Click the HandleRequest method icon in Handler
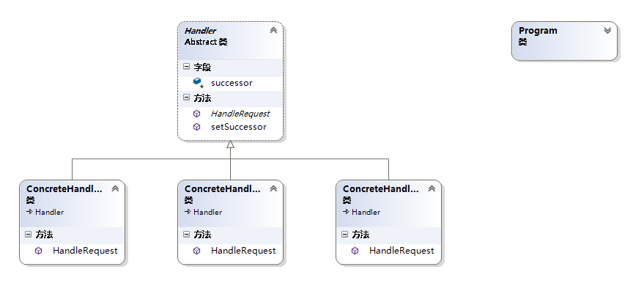Screen dimensions: 644x283 [x=197, y=114]
